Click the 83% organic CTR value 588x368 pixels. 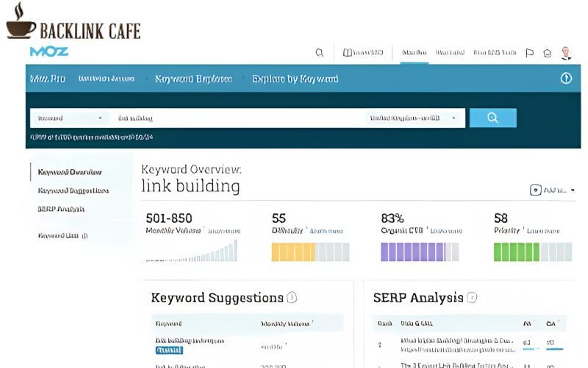pos(392,218)
